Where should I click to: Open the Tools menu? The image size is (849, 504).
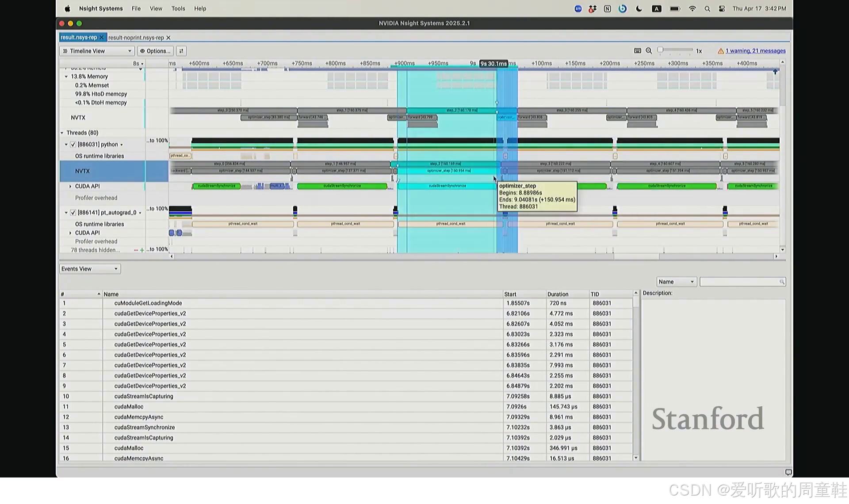[x=178, y=8]
